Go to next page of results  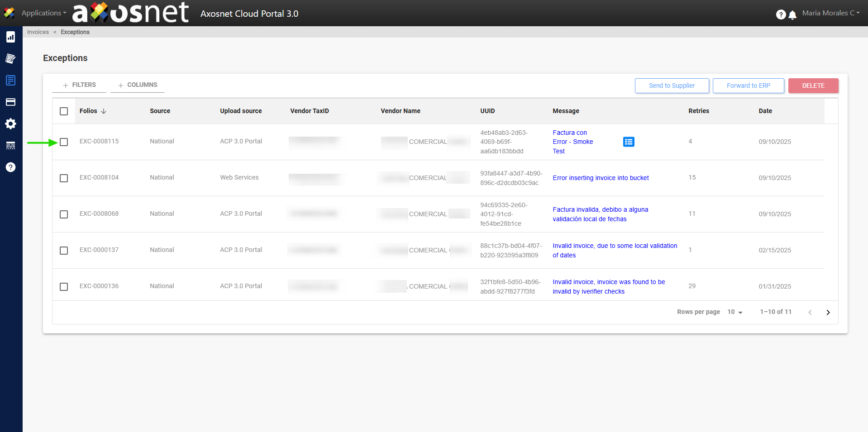click(x=828, y=312)
